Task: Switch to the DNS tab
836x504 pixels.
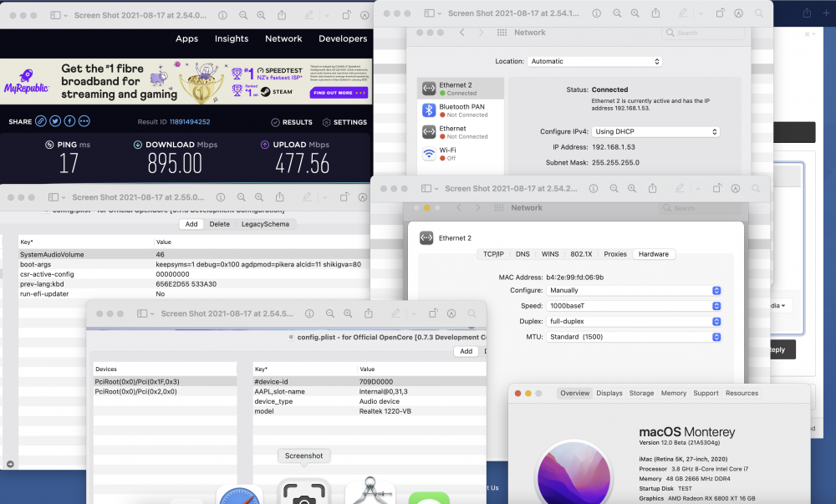Action: coord(522,254)
